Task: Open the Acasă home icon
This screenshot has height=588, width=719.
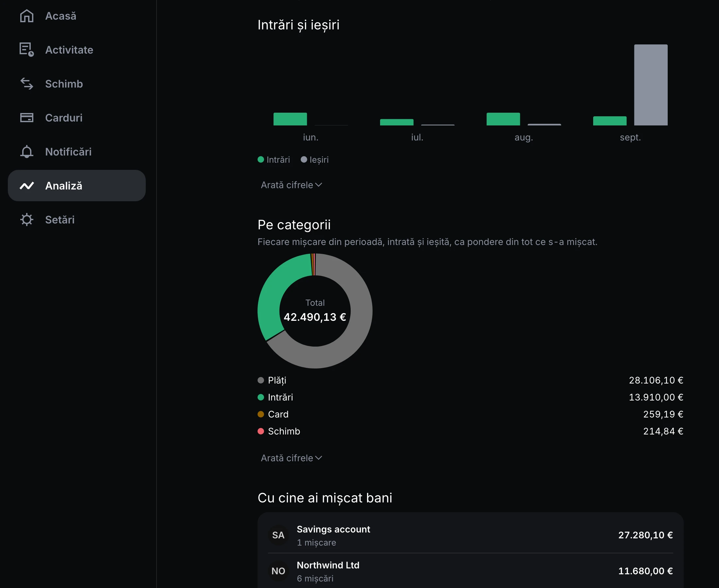Action: pyautogui.click(x=27, y=16)
